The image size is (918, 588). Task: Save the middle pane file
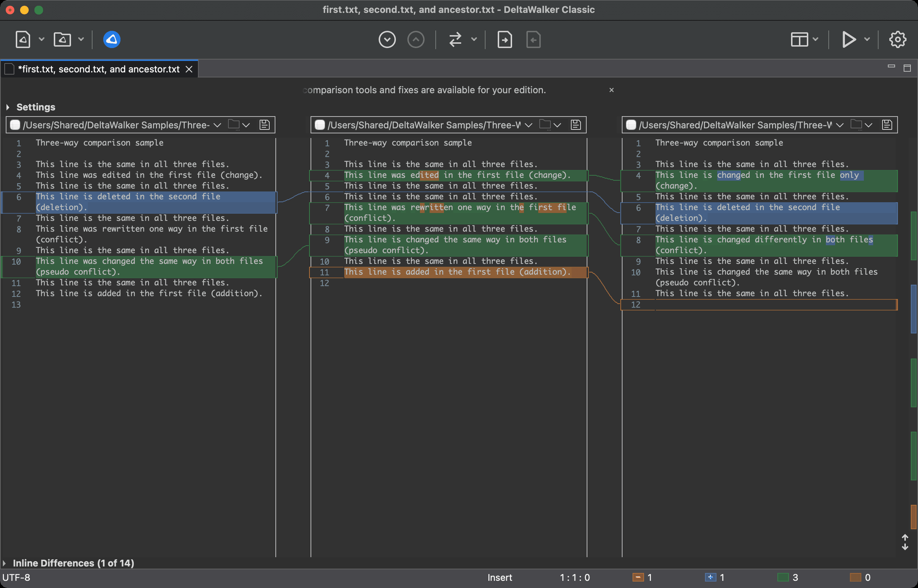(576, 125)
